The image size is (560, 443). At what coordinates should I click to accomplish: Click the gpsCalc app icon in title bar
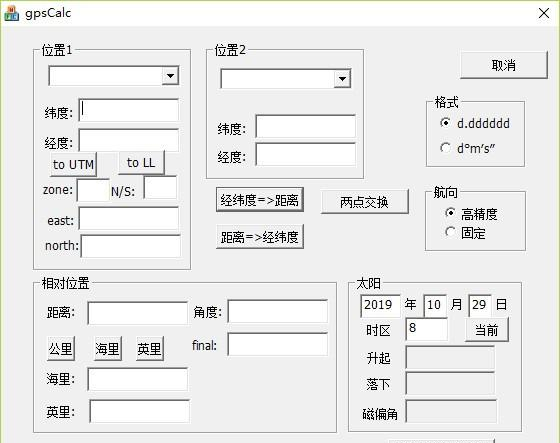tap(11, 13)
